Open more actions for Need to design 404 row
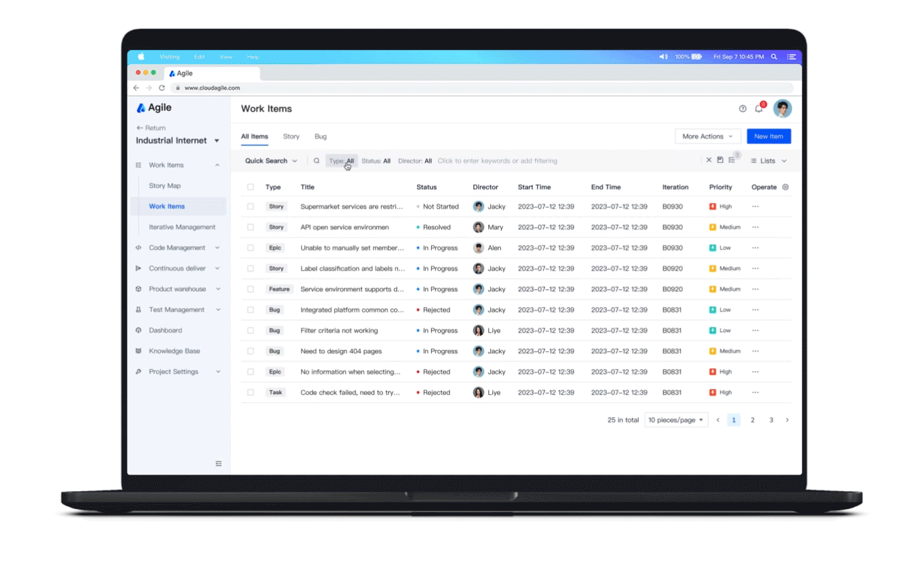This screenshot has height=573, width=924. point(756,351)
